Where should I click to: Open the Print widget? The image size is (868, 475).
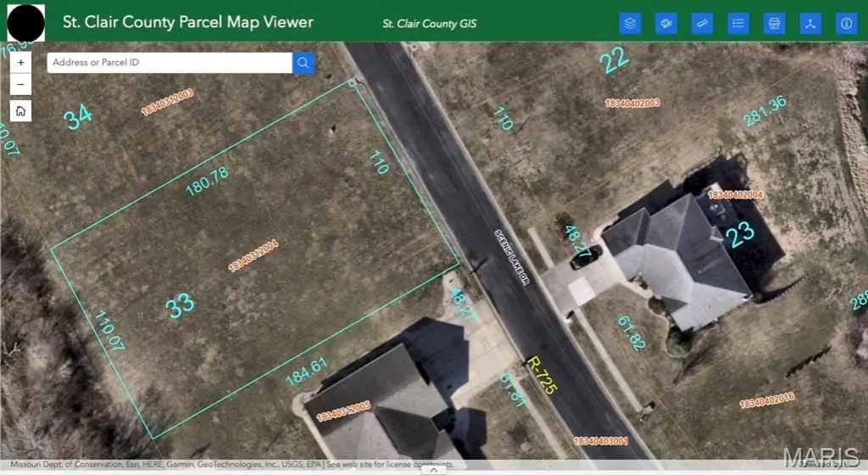(x=774, y=23)
